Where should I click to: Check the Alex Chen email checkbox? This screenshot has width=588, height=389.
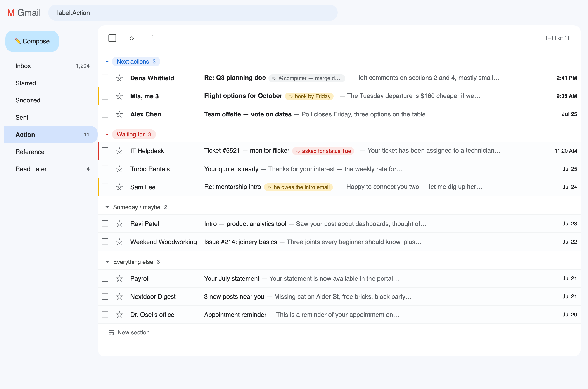(x=105, y=114)
